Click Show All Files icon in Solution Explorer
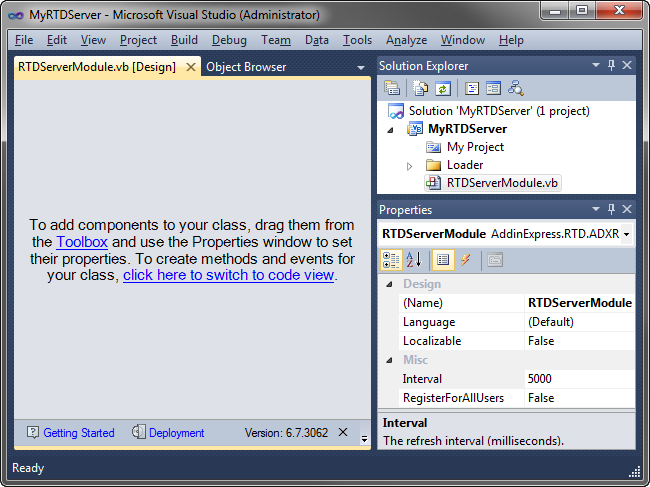Screen dimensions: 650x487 pos(420,88)
